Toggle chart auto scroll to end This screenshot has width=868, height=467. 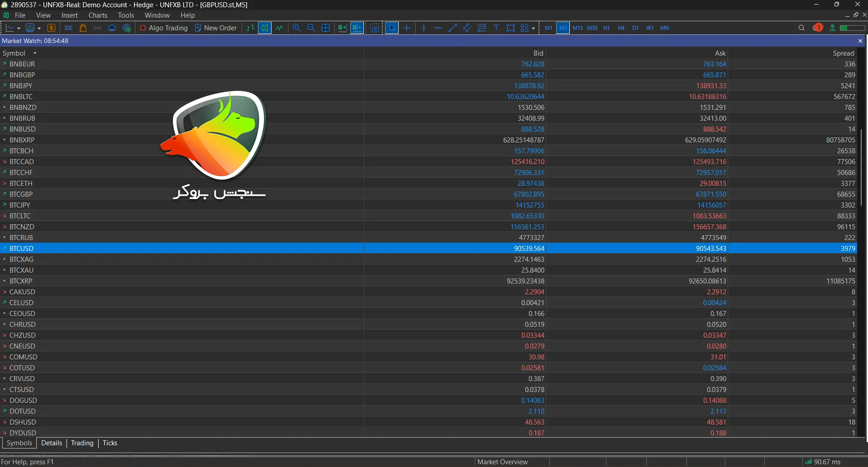click(x=343, y=28)
